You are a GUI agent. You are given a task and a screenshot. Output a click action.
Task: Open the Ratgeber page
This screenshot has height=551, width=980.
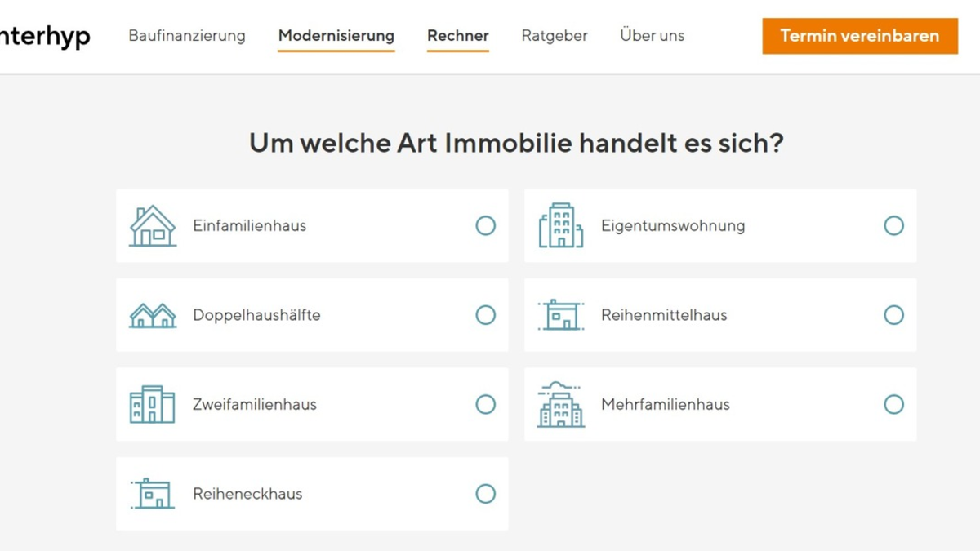[x=555, y=35]
